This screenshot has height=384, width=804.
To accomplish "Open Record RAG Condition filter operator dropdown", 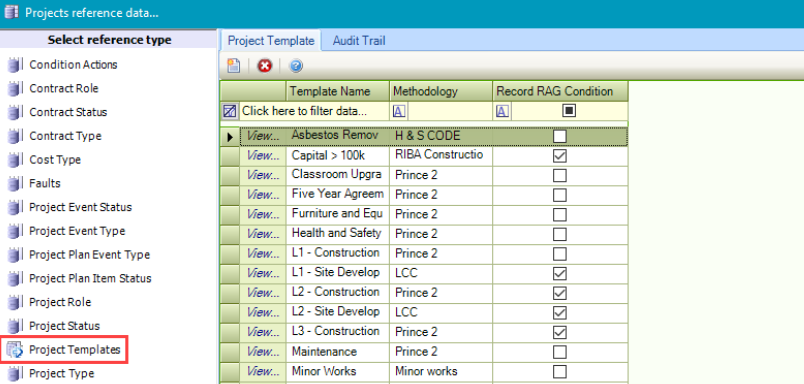I will 502,111.
